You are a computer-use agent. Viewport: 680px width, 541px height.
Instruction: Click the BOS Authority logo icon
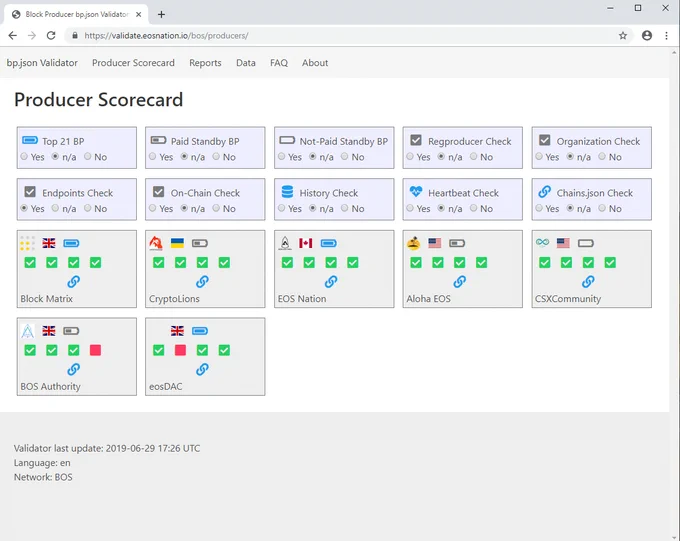(28, 331)
